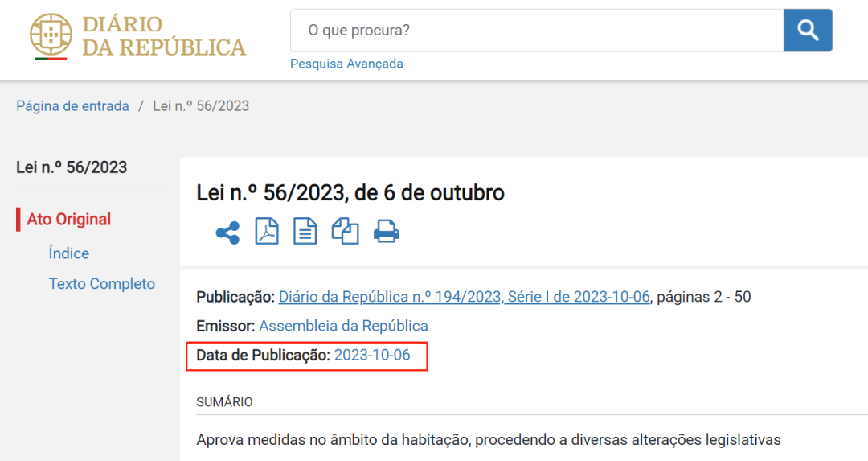The image size is (868, 461).
Task: Click the share icon under the law title
Action: (227, 233)
